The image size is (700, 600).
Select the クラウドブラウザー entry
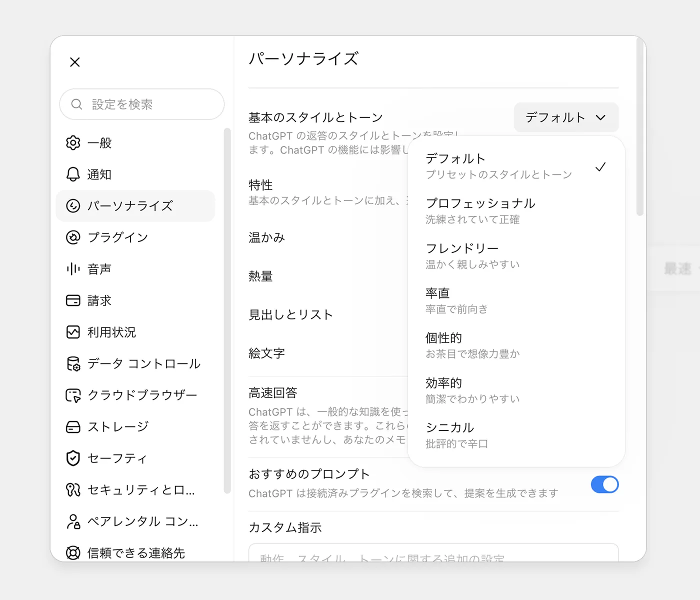(x=135, y=395)
